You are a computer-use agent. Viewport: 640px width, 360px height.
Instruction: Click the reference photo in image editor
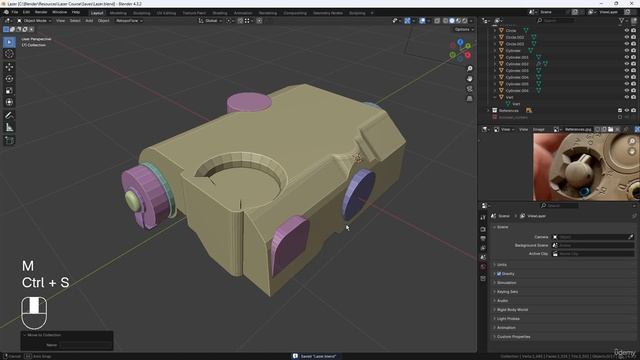(586, 167)
